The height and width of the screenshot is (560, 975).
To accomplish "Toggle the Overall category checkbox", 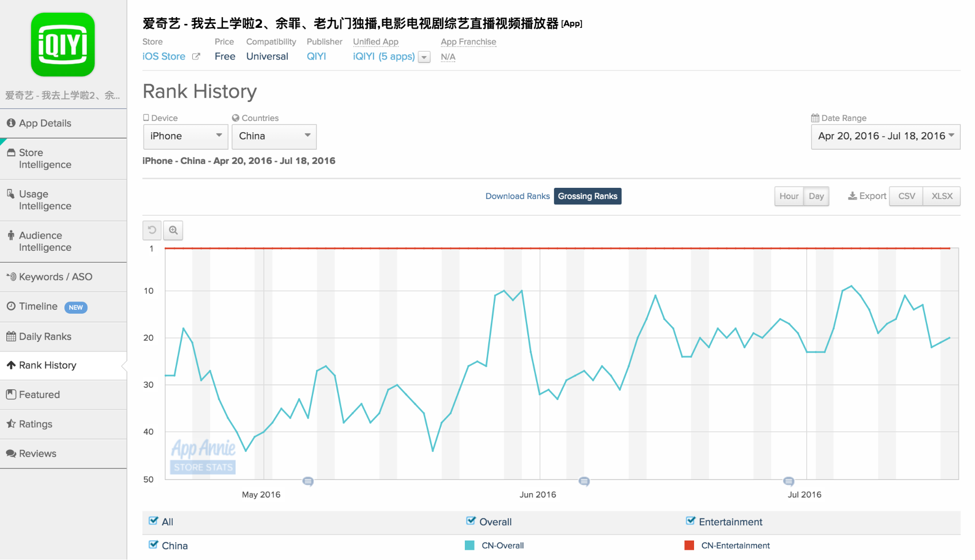I will [x=471, y=521].
